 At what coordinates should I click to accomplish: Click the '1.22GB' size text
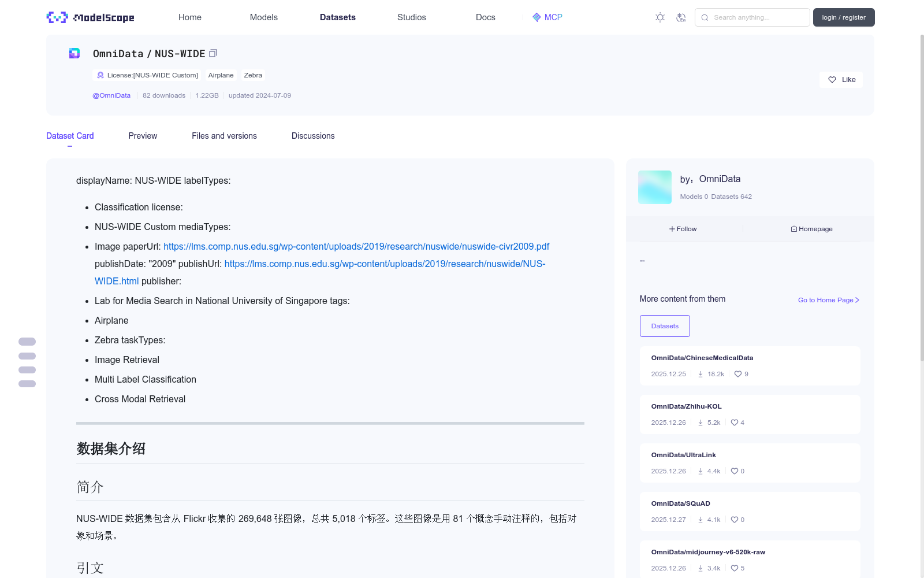click(x=207, y=95)
